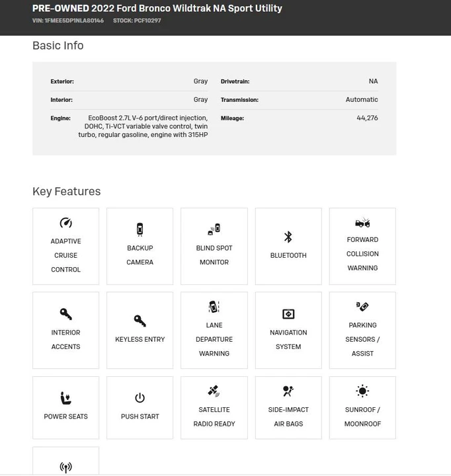Click the Forward Collision Warning crash icon
This screenshot has width=451, height=476.
tap(362, 223)
